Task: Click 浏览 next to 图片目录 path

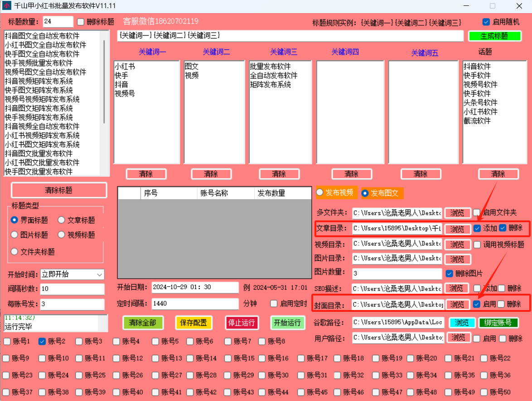Action: tap(457, 259)
